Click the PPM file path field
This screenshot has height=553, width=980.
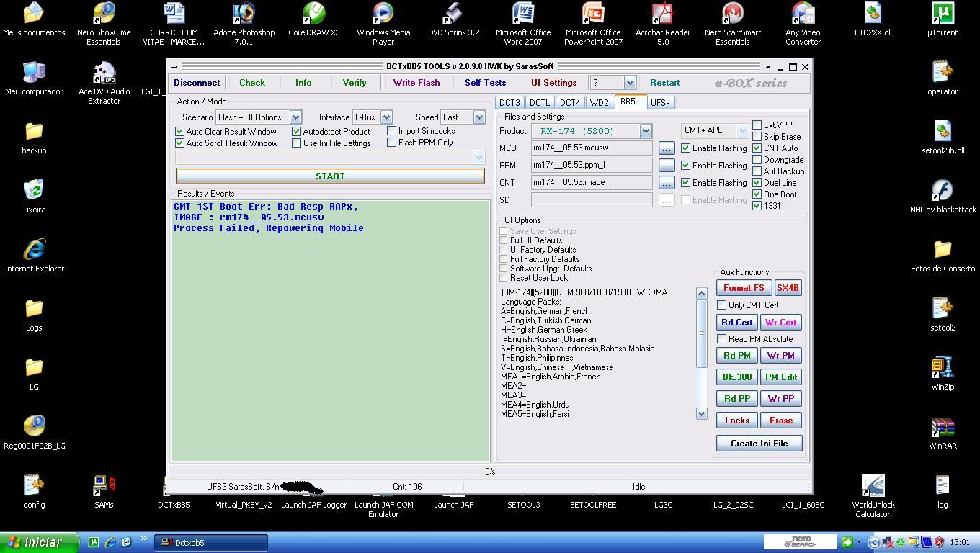point(592,166)
